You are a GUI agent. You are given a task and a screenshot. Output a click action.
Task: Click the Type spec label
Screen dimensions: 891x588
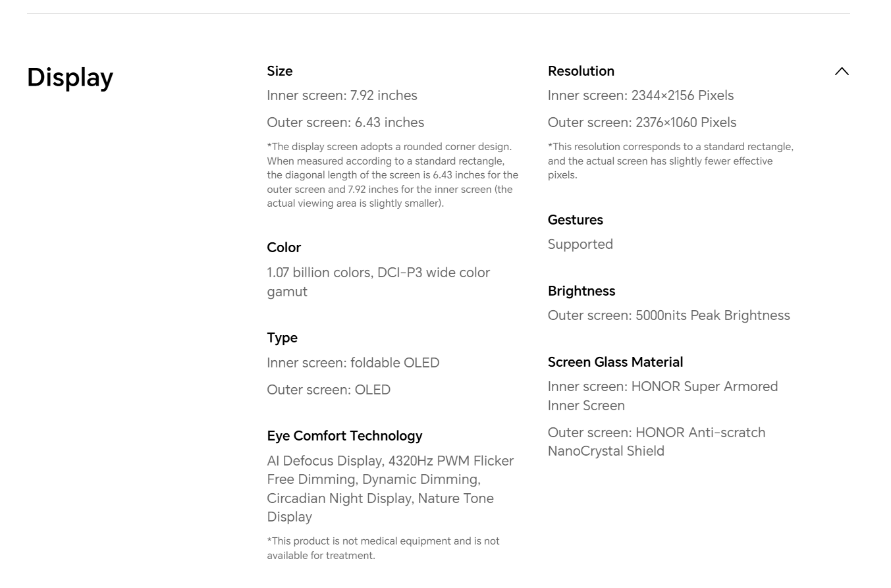coord(282,338)
